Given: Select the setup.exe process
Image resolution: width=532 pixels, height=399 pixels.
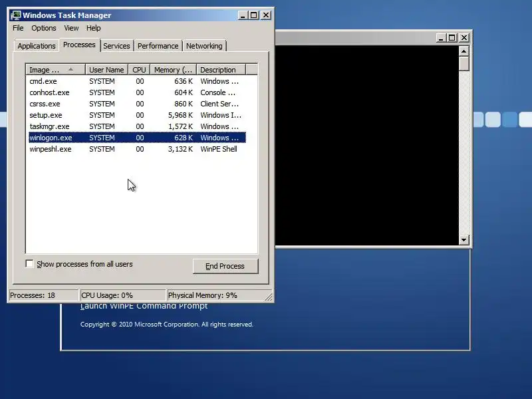Looking at the screenshot, I should (137, 115).
